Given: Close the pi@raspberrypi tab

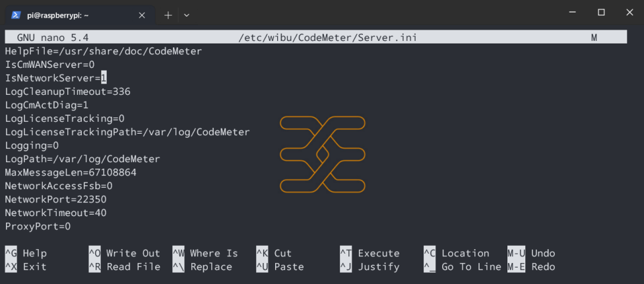Looking at the screenshot, I should [142, 15].
